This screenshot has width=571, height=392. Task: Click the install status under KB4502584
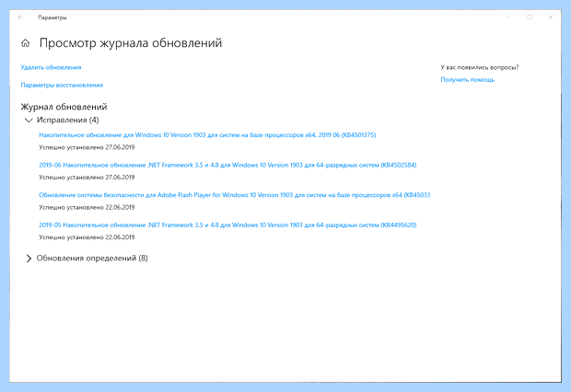pos(87,178)
